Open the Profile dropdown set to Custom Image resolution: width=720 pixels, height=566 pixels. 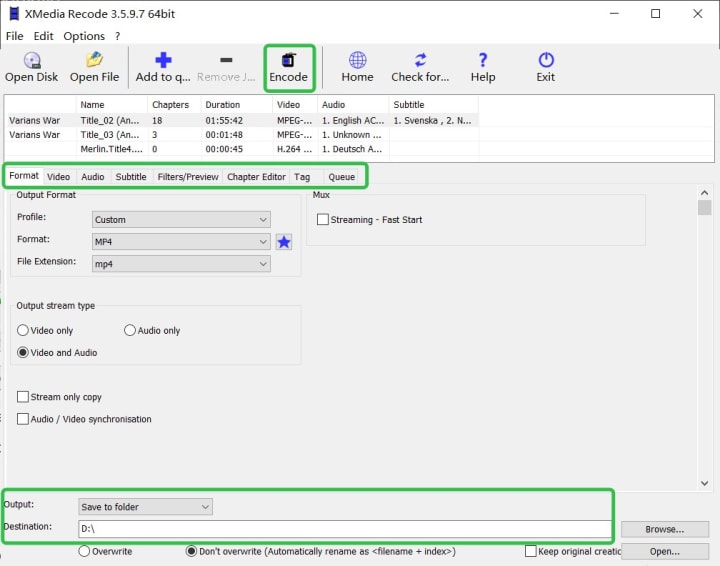coord(181,219)
